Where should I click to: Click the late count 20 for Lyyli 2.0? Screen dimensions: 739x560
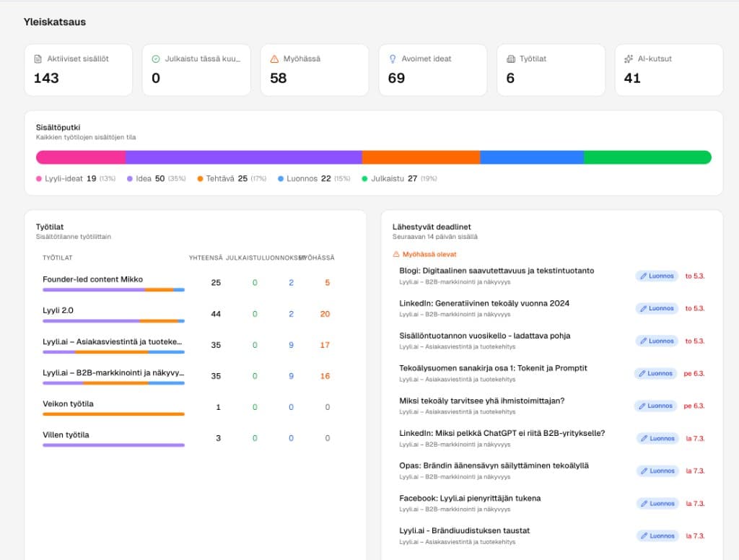pyautogui.click(x=325, y=314)
